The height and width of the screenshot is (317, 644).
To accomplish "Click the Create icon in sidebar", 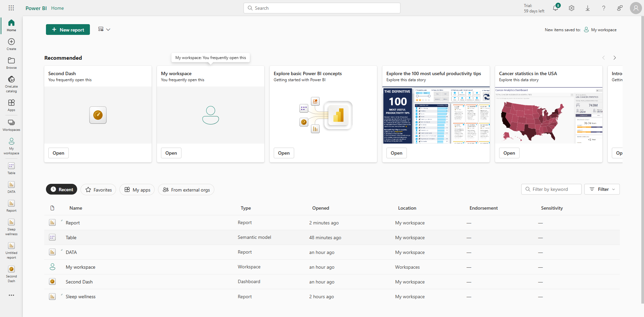I will pos(11,44).
